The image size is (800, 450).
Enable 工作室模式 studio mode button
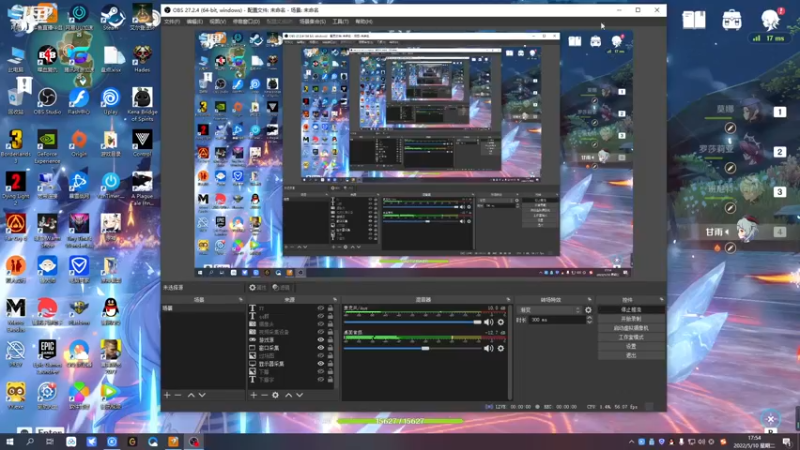click(x=631, y=337)
